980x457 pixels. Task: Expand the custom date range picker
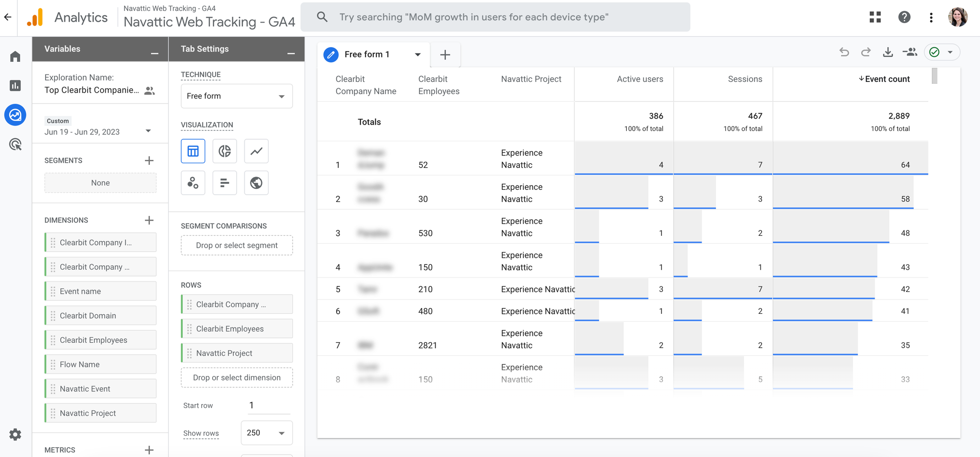click(148, 131)
